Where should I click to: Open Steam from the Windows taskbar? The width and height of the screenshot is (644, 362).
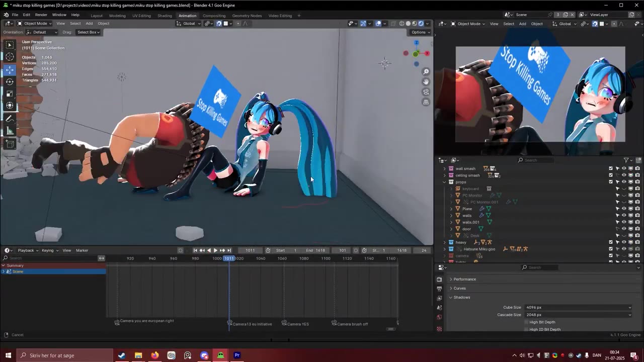pos(121,355)
